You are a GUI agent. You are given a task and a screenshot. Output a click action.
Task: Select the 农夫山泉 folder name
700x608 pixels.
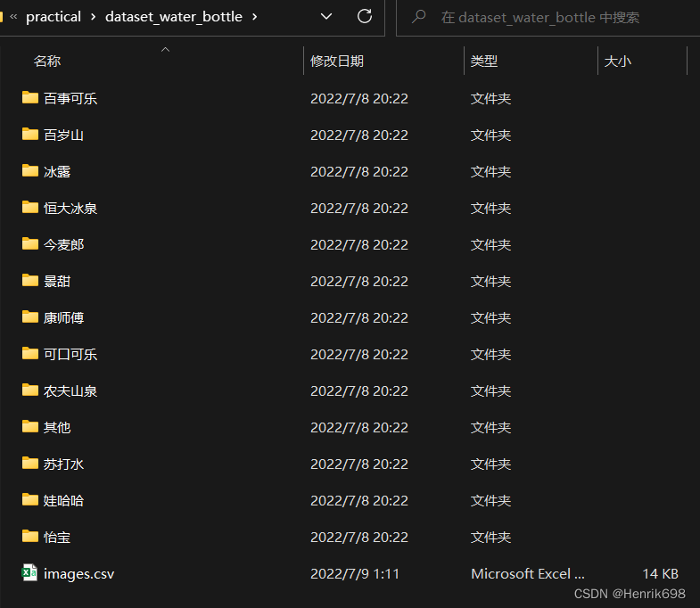pos(70,391)
